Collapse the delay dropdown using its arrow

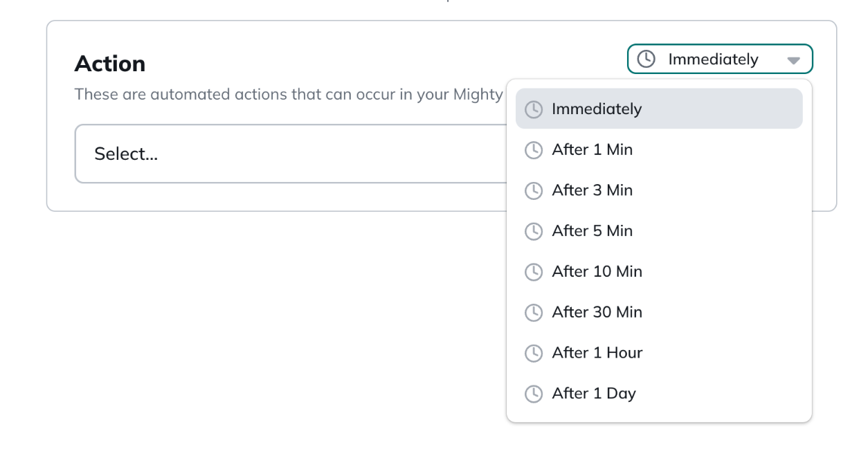(793, 60)
